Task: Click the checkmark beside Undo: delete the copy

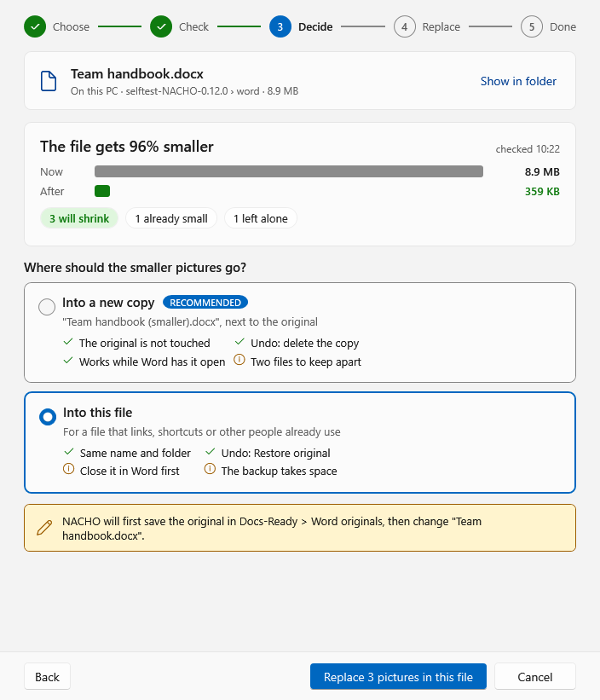Action: 239,342
